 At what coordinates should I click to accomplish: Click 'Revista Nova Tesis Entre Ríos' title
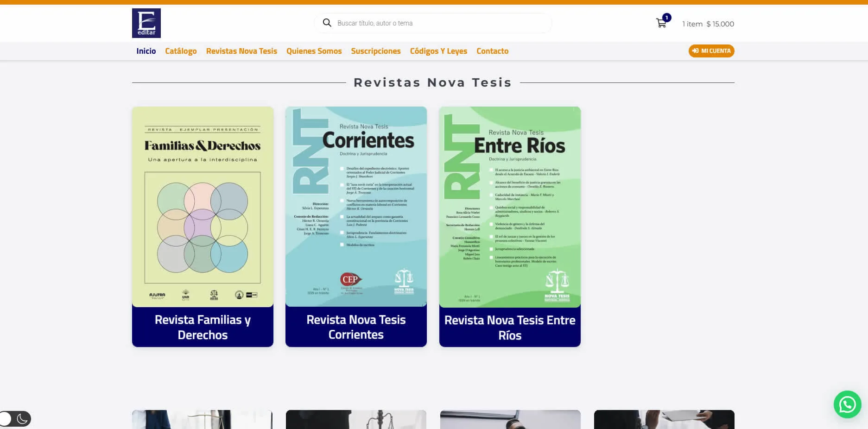tap(510, 328)
